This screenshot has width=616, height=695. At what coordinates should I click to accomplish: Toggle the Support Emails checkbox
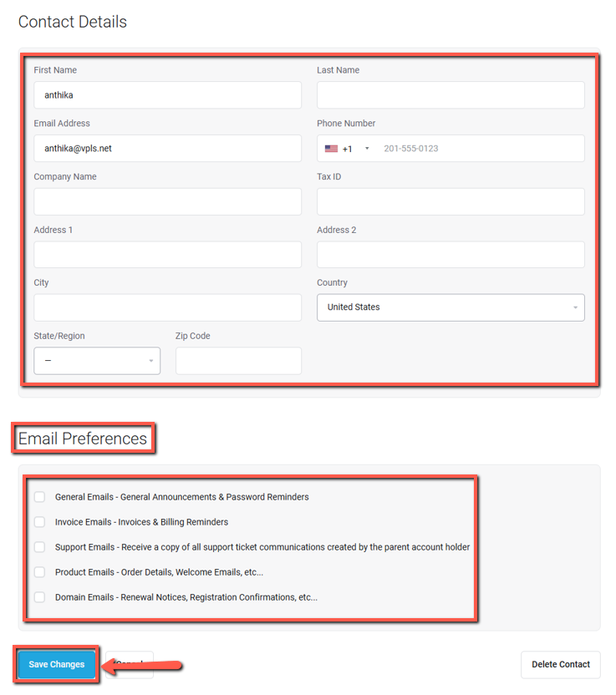[39, 547]
